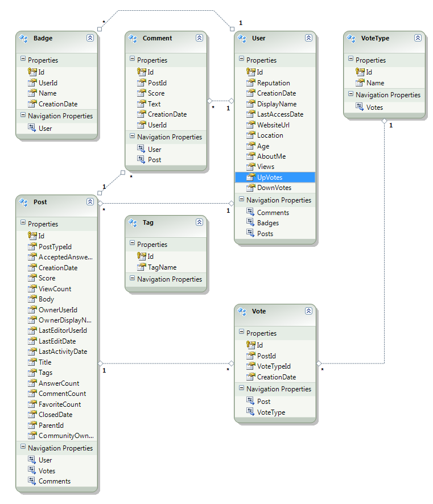The image size is (433, 504).
Task: Click navigation icon beside User in Badge
Action: (x=32, y=127)
